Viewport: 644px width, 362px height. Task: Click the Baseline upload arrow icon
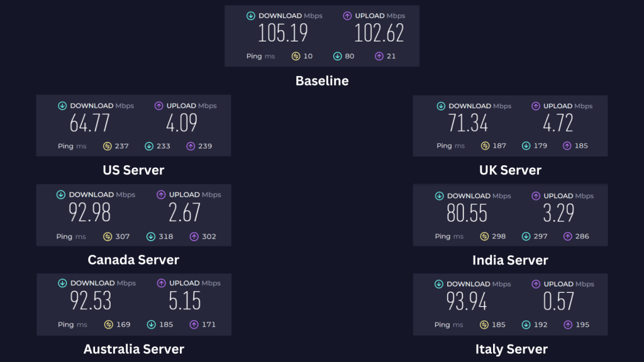click(347, 16)
